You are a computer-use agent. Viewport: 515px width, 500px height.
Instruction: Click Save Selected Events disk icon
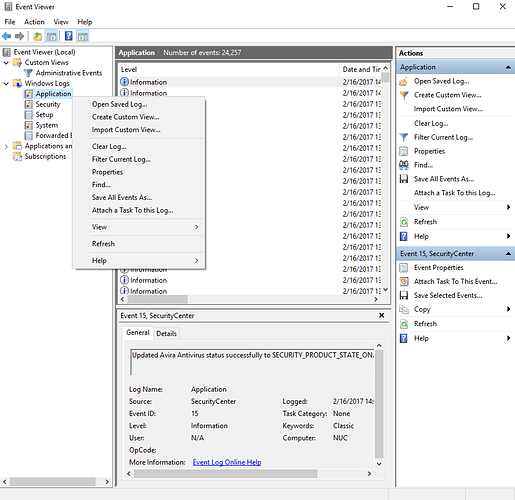point(404,296)
